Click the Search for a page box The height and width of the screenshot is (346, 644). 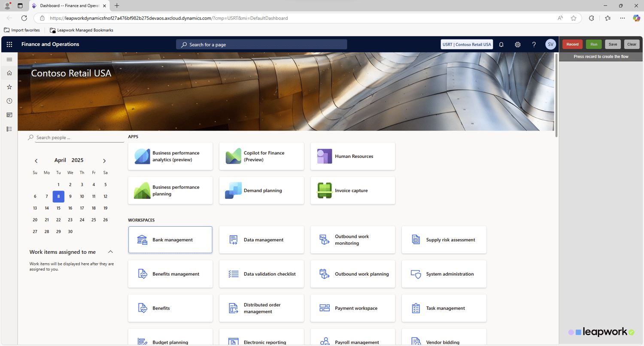261,45
